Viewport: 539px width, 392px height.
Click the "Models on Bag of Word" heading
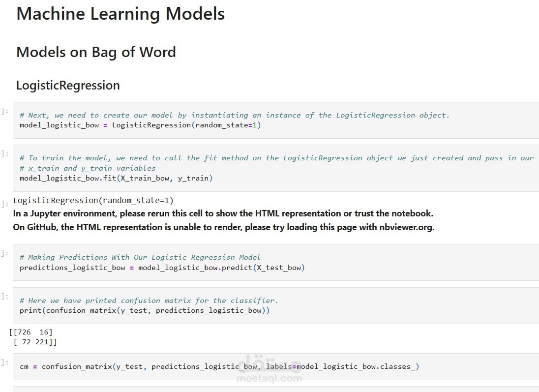96,52
